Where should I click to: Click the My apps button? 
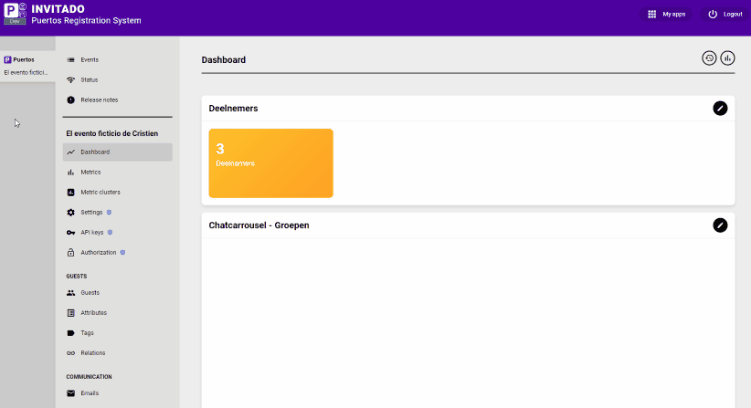point(666,14)
